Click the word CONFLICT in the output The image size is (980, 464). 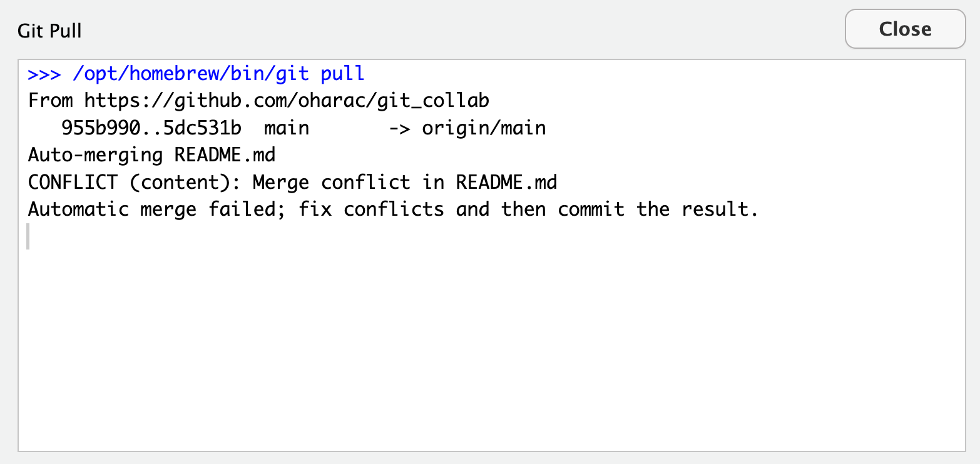tap(73, 182)
